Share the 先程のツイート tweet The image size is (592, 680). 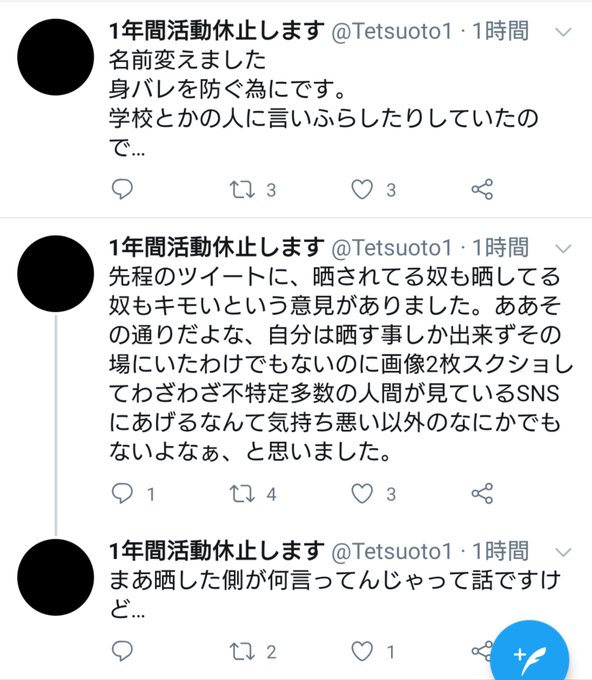(x=482, y=494)
